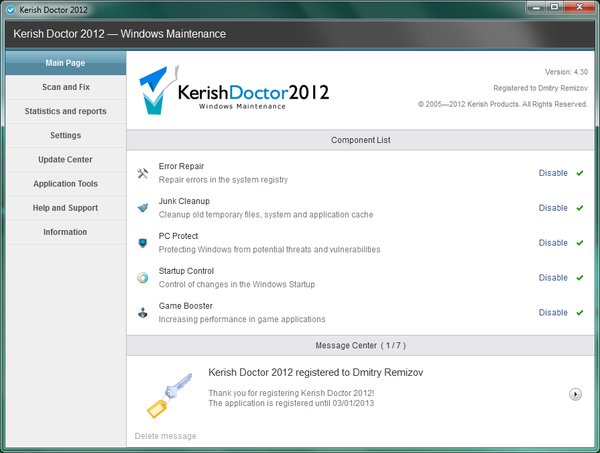Click green checkmark for Error Repair
The image size is (600, 453).
[x=580, y=173]
